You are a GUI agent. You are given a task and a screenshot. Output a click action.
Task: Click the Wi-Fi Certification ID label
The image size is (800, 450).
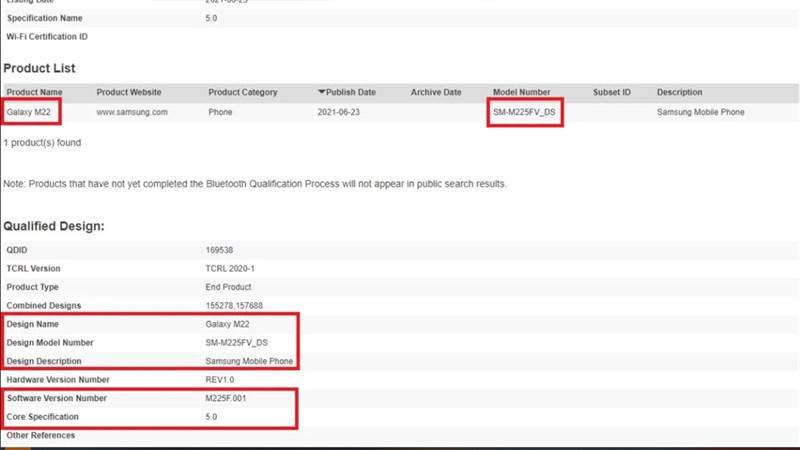[47, 37]
